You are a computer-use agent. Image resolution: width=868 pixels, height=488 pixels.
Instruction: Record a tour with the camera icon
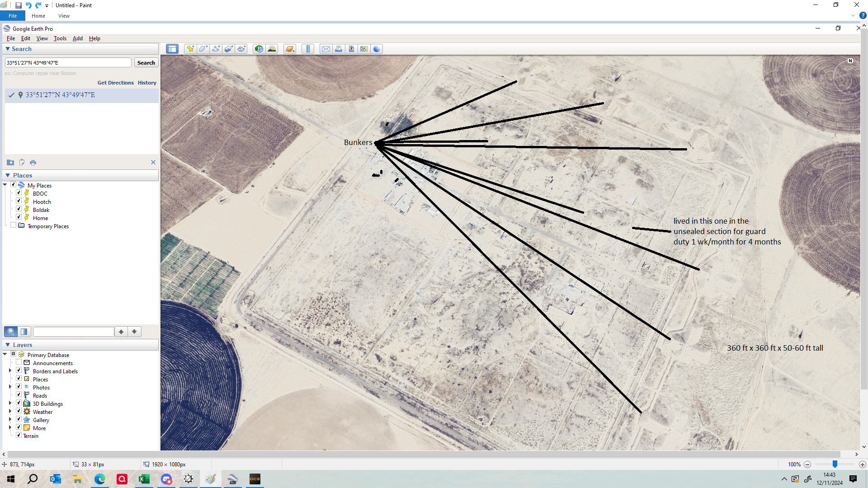[x=241, y=49]
